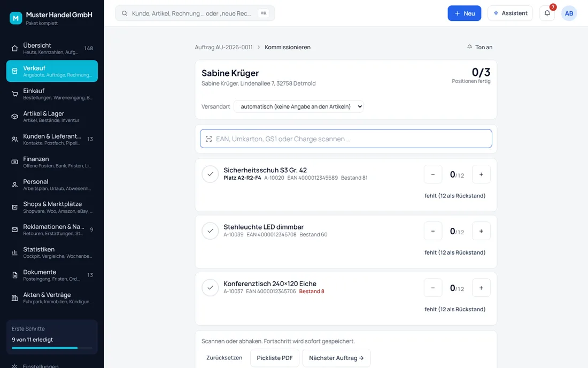
Task: Check off Stehleuchte LED dimmbar position
Action: [x=210, y=231]
